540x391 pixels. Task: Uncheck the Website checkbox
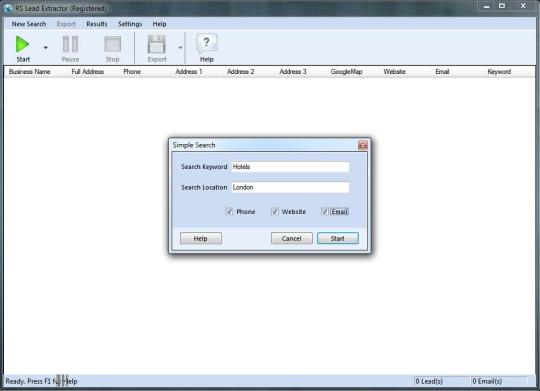point(274,212)
